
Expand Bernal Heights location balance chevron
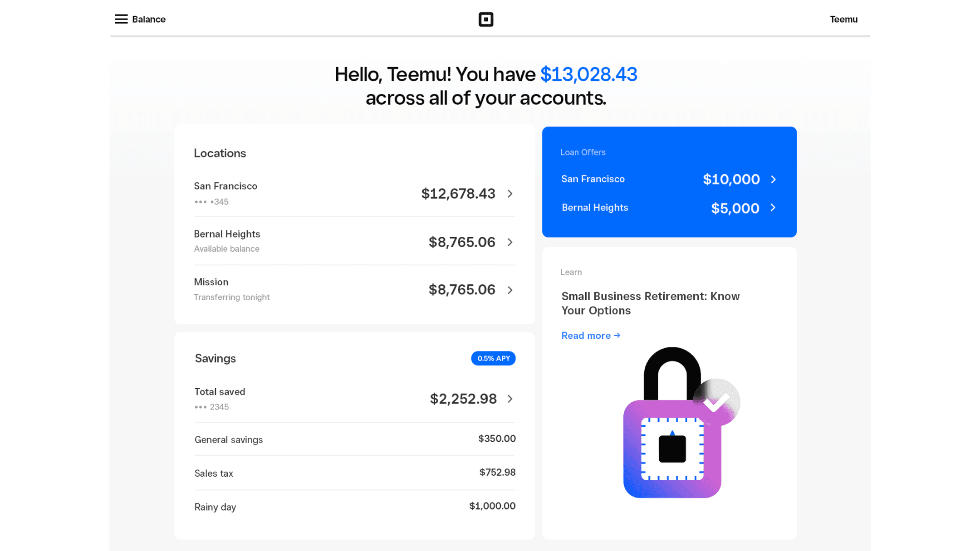click(x=510, y=242)
